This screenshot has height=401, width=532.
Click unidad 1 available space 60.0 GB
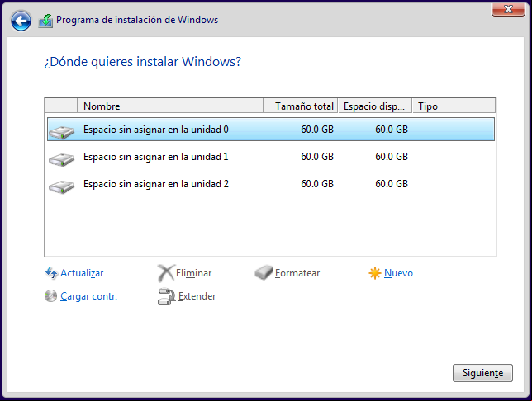392,157
